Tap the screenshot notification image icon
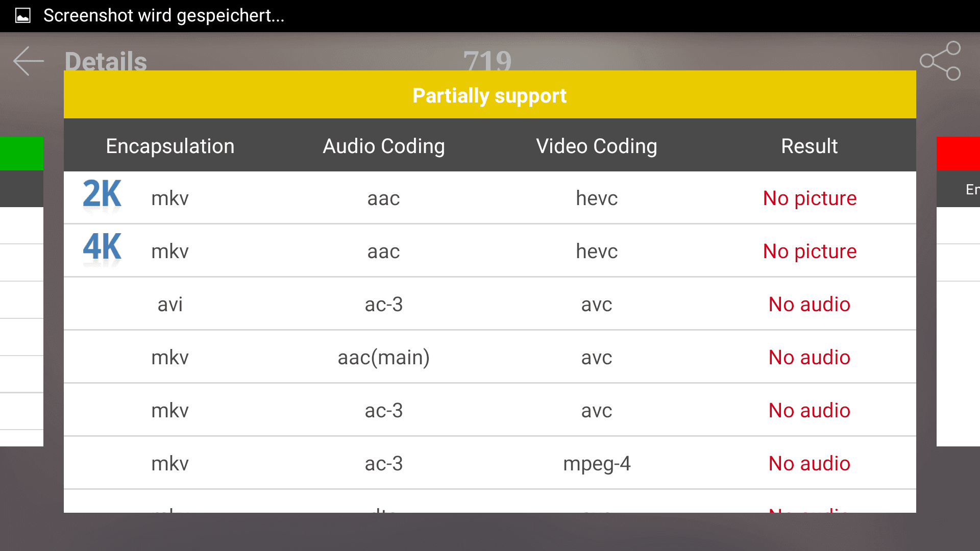This screenshot has height=551, width=980. click(x=22, y=16)
